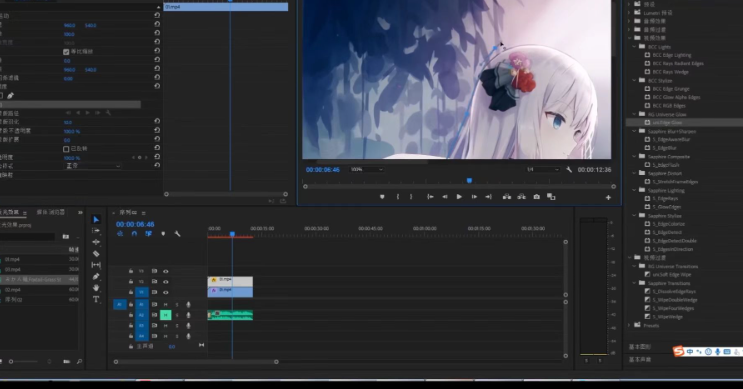Expand the Presets folder
The image size is (743, 389).
point(629,326)
